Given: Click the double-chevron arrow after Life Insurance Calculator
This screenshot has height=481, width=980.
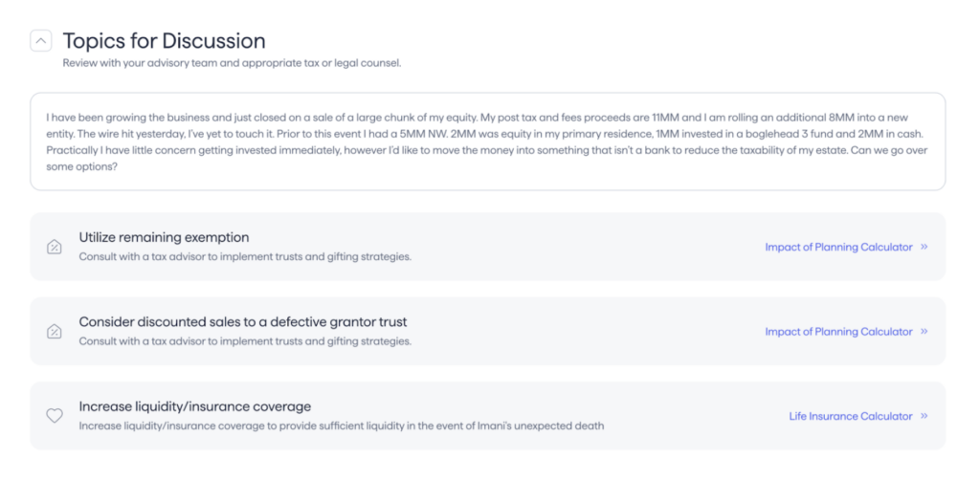Looking at the screenshot, I should pos(924,416).
